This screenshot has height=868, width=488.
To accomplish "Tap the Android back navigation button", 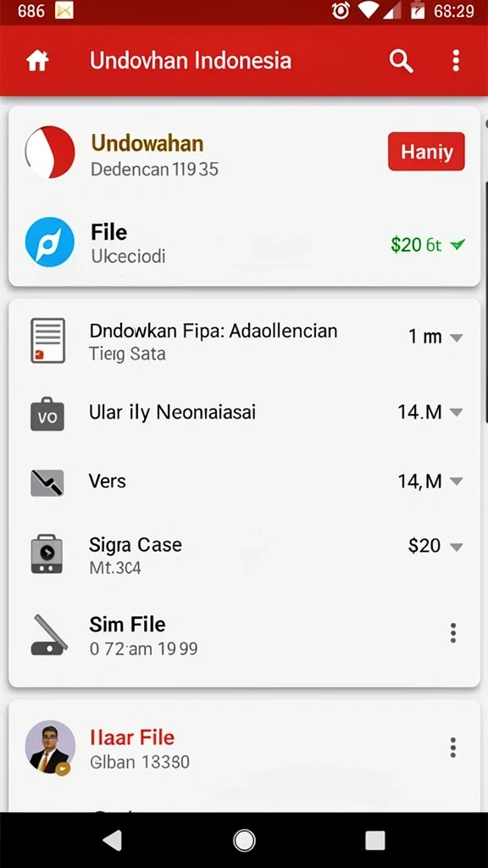I will tap(113, 840).
